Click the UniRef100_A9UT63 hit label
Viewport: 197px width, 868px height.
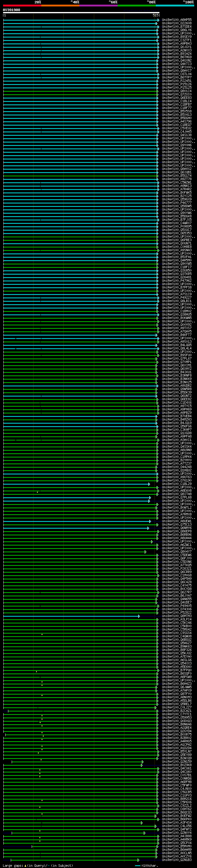click(177, 477)
